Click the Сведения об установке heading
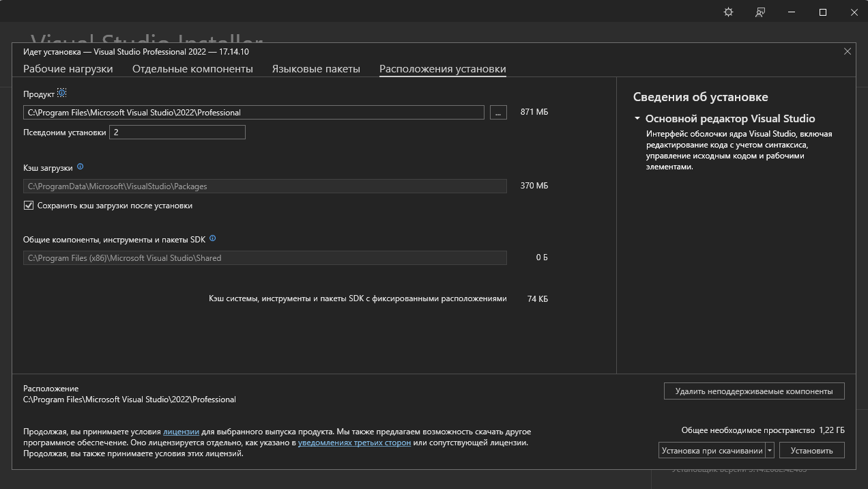This screenshot has height=489, width=868. 700,97
